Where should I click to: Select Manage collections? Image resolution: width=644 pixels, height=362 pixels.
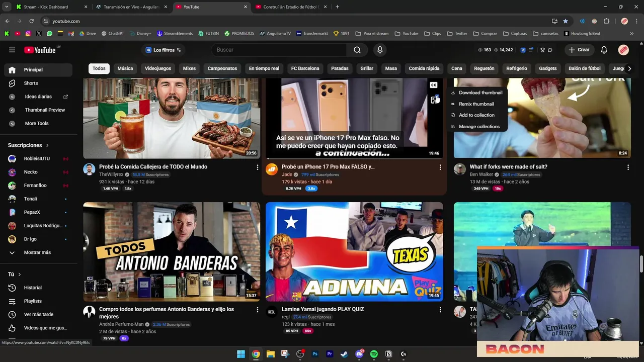click(476, 127)
